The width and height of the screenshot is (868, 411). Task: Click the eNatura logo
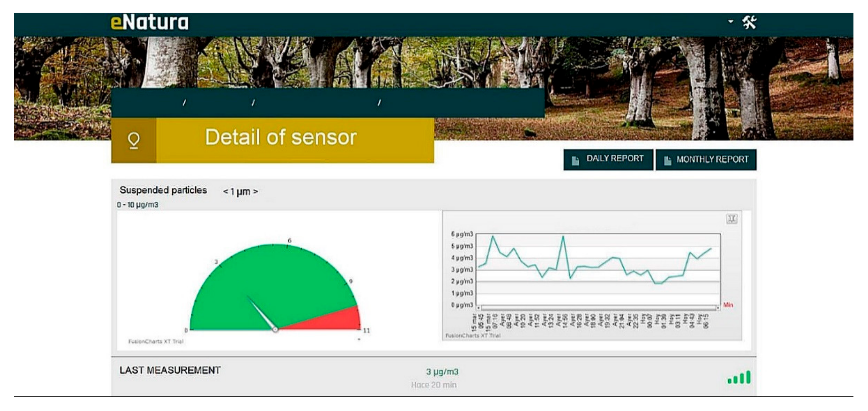click(x=150, y=23)
